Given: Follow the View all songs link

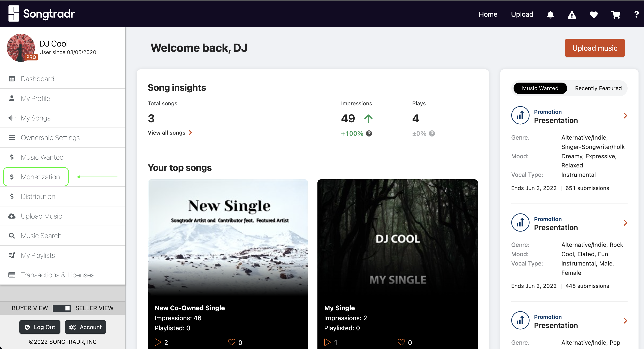Looking at the screenshot, I should click(170, 133).
